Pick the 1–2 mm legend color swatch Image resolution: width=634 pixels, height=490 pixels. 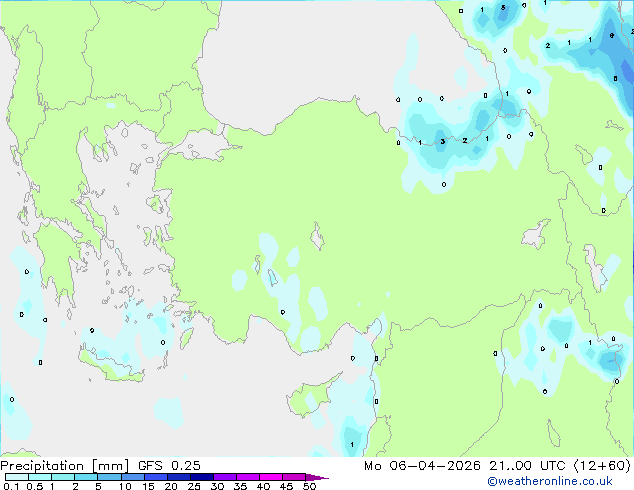tap(63, 477)
